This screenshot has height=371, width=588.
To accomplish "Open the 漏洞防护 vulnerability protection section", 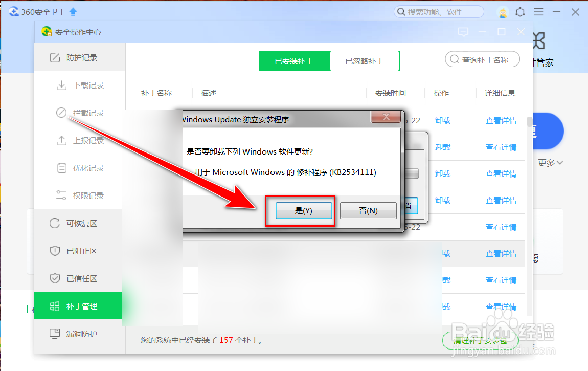I will tap(78, 333).
